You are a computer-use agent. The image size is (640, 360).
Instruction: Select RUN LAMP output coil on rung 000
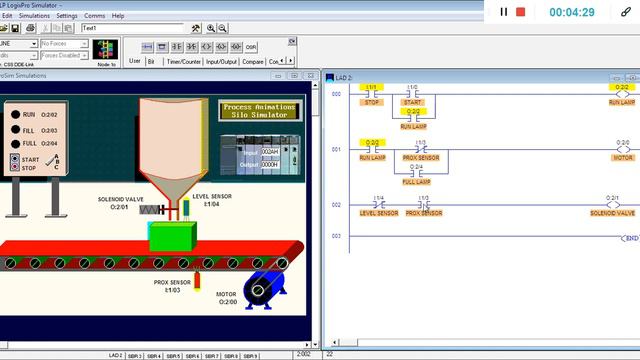622,94
